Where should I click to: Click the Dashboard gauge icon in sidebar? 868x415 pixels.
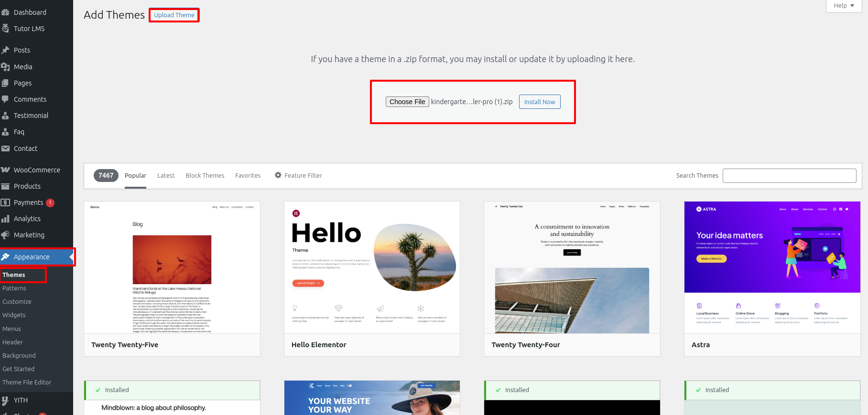click(x=6, y=12)
